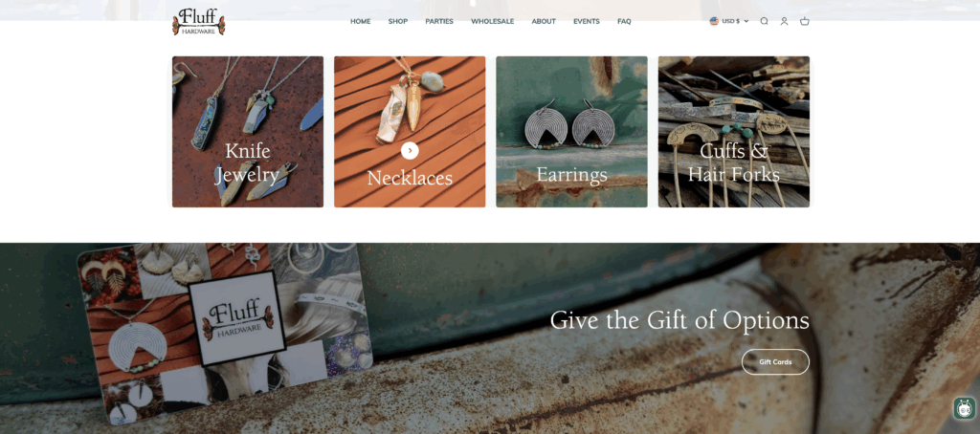Navigate to WHOLESALE
The height and width of the screenshot is (434, 980).
pyautogui.click(x=493, y=21)
